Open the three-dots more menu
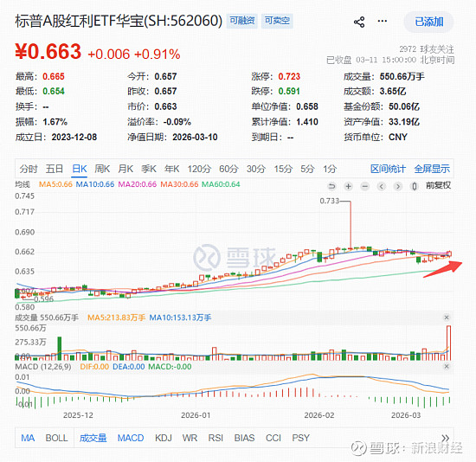476x462 pixels. [383, 21]
